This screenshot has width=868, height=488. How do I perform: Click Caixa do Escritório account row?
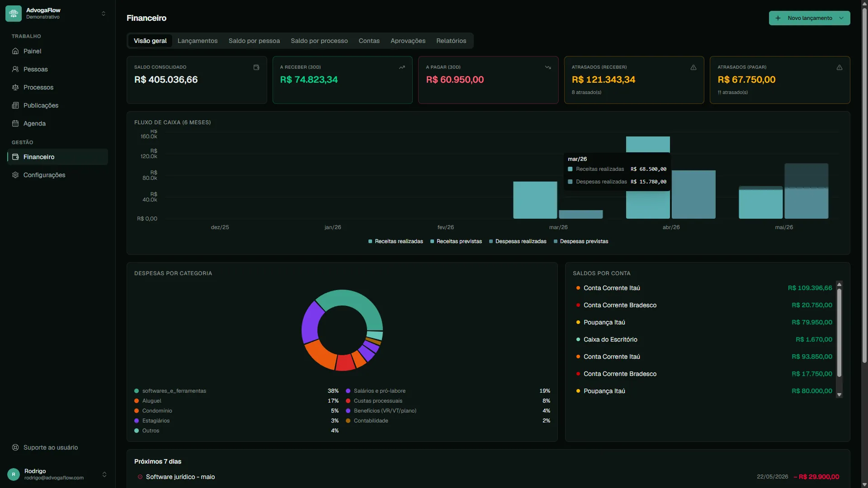[704, 339]
